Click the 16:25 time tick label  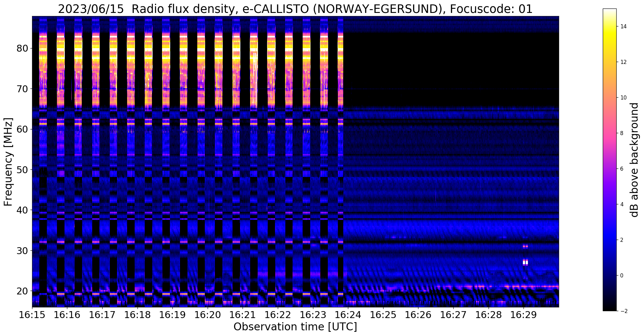point(383,315)
